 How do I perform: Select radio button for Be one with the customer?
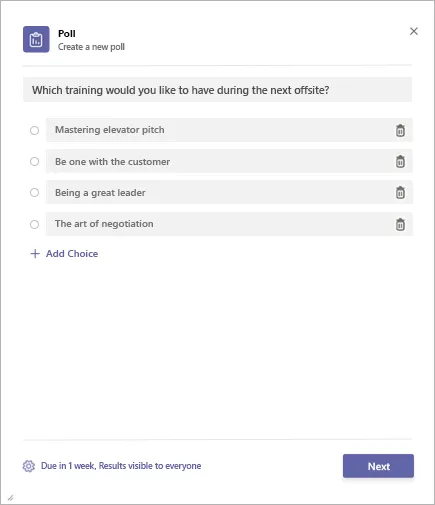click(x=34, y=161)
